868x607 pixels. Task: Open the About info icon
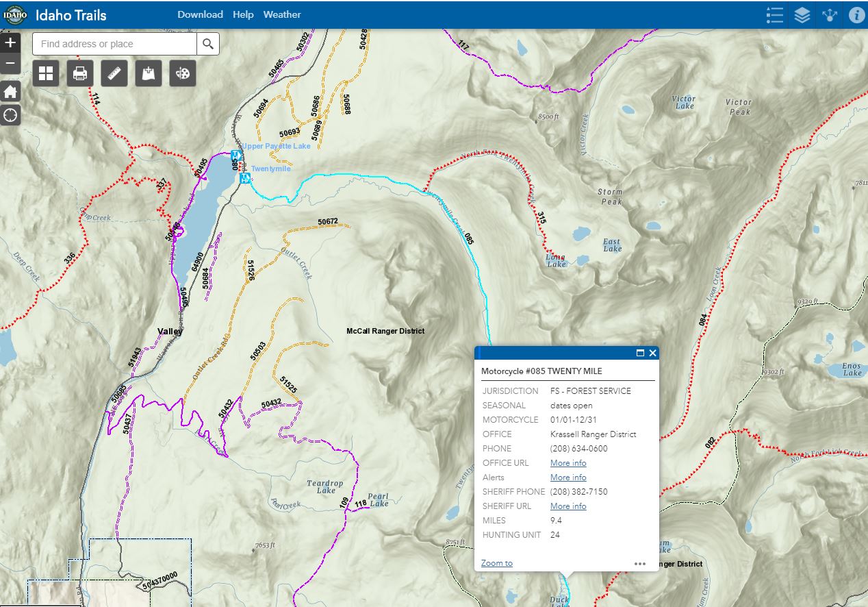(x=856, y=15)
